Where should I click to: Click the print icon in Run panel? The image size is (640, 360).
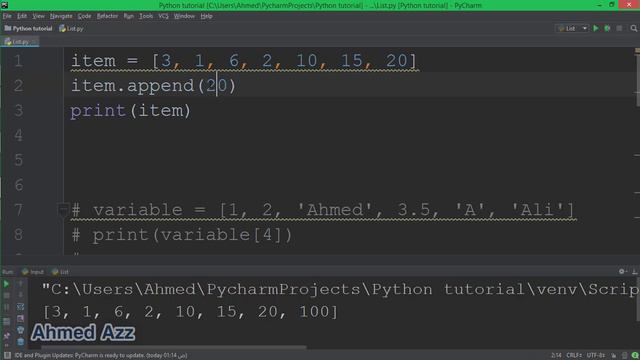click(20, 330)
